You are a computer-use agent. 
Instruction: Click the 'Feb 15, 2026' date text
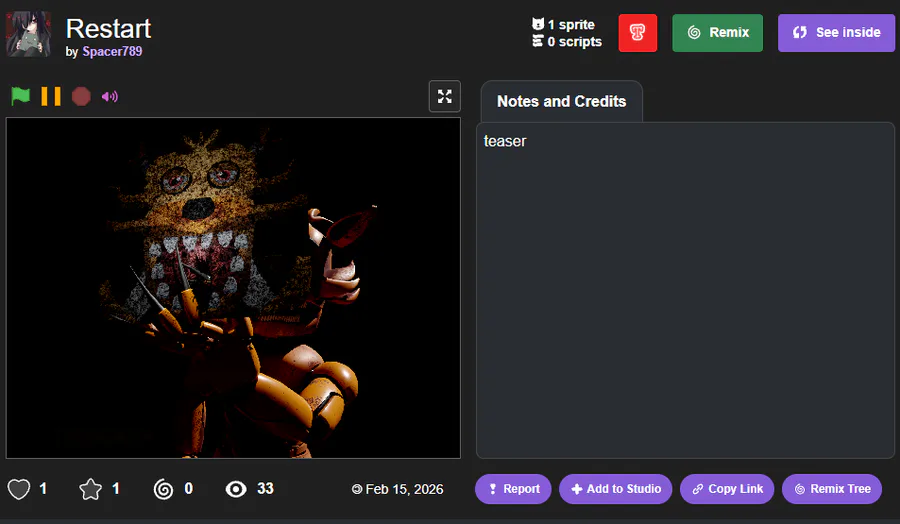[x=404, y=489]
